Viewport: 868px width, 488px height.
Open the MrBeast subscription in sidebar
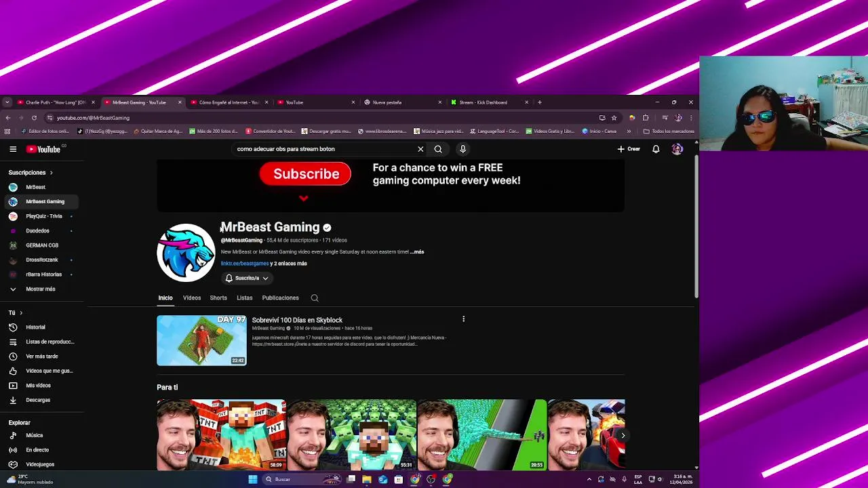pos(42,187)
